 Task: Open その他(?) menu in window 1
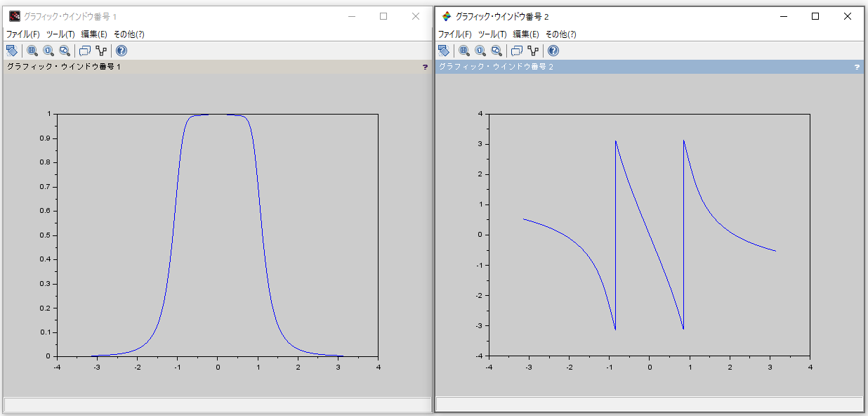pyautogui.click(x=129, y=34)
